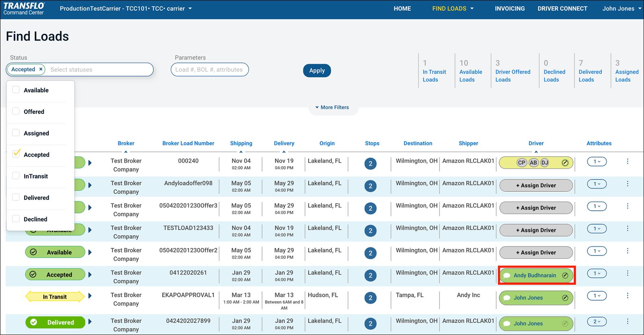Open three-dot menu for load 000240
The height and width of the screenshot is (335, 644).
627,162
